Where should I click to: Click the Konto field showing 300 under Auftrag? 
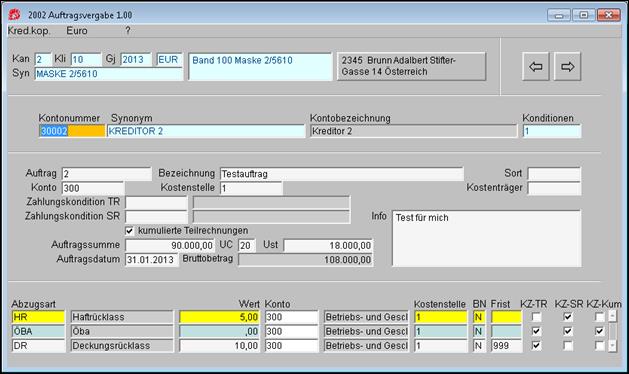93,188
